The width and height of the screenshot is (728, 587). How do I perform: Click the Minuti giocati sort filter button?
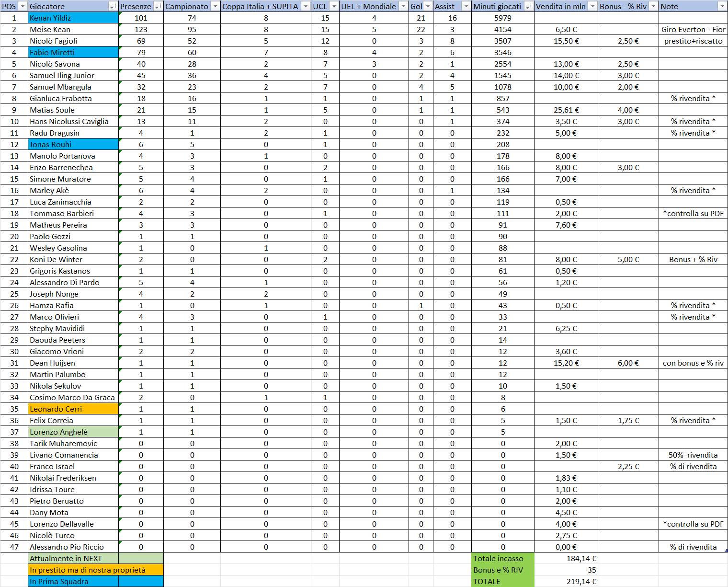[x=528, y=6]
